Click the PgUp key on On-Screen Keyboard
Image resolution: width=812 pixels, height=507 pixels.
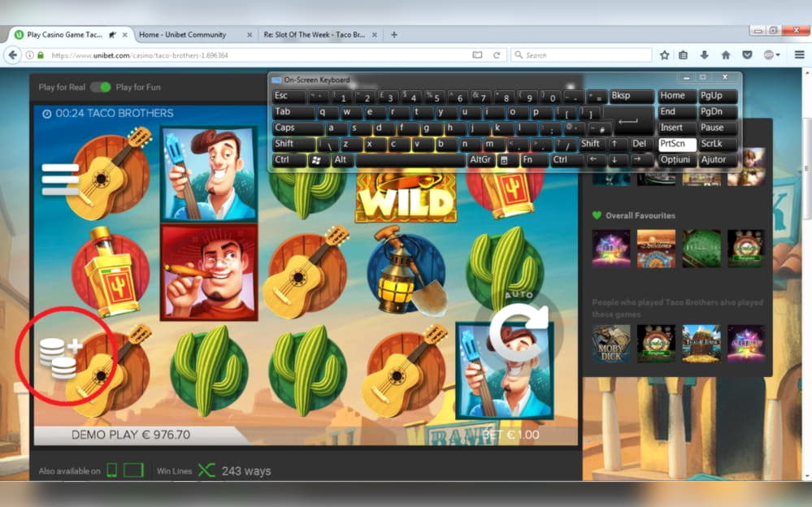[718, 96]
